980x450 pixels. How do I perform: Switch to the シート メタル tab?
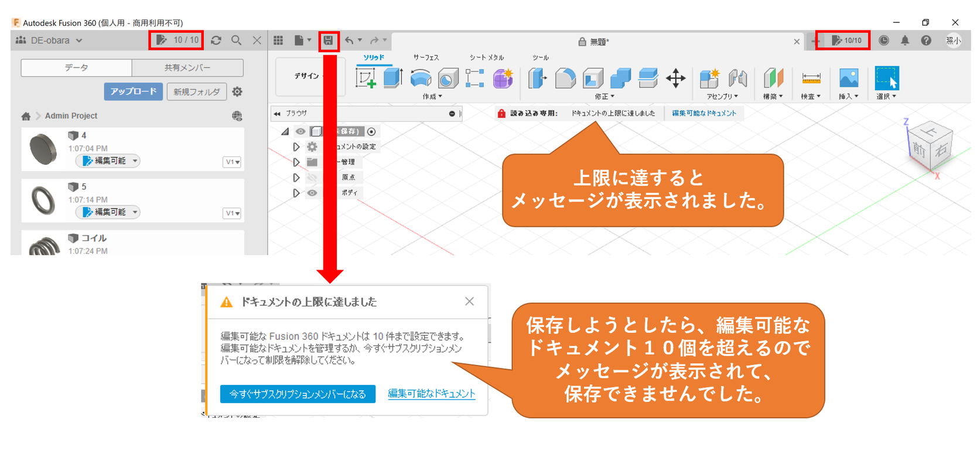[486, 57]
